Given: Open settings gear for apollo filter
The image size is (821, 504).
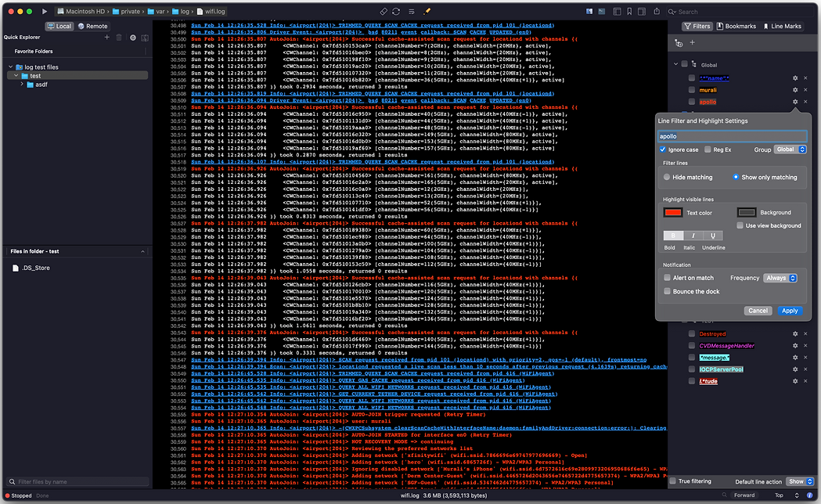Looking at the screenshot, I should tap(795, 102).
